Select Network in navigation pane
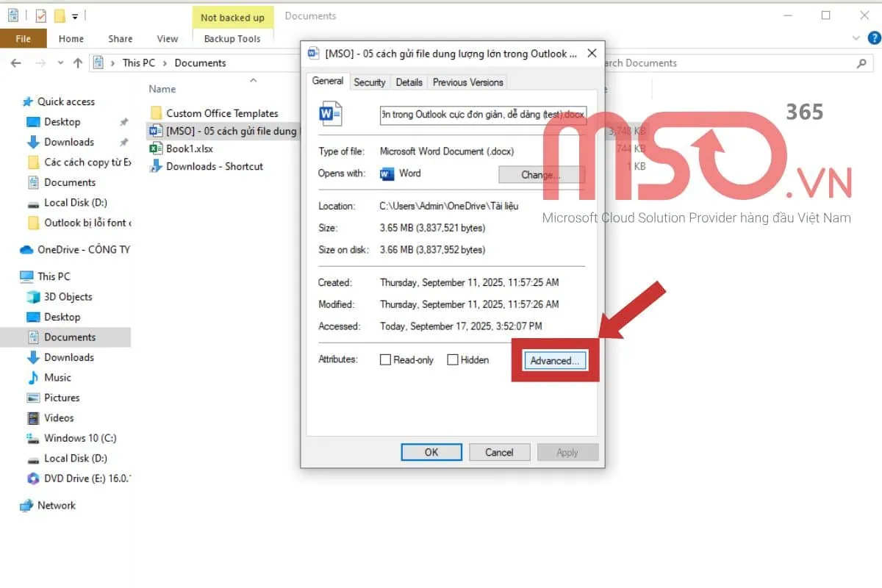The image size is (882, 588). pos(57,505)
